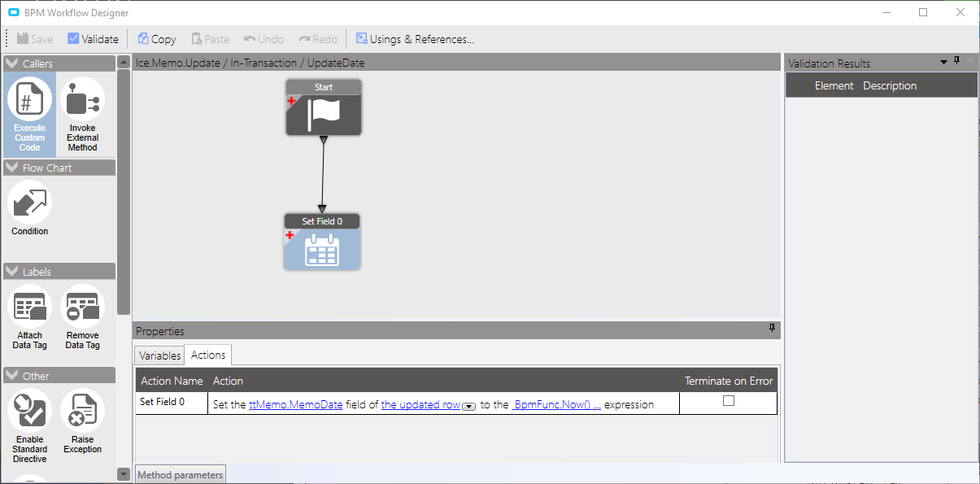
Task: Select the Invoke External Method caller
Action: (82, 115)
